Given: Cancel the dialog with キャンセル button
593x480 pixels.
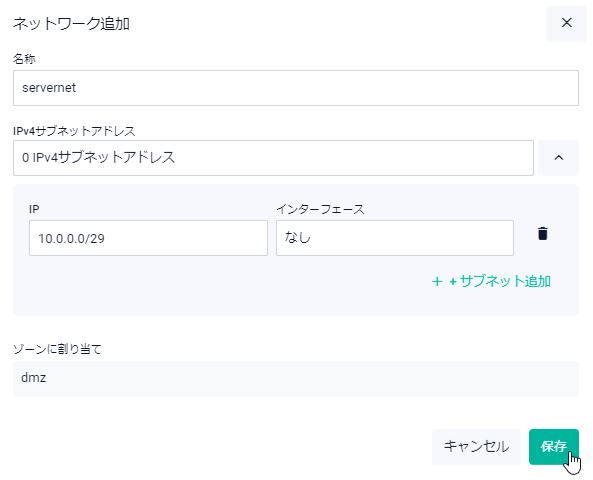Looking at the screenshot, I should coord(476,447).
